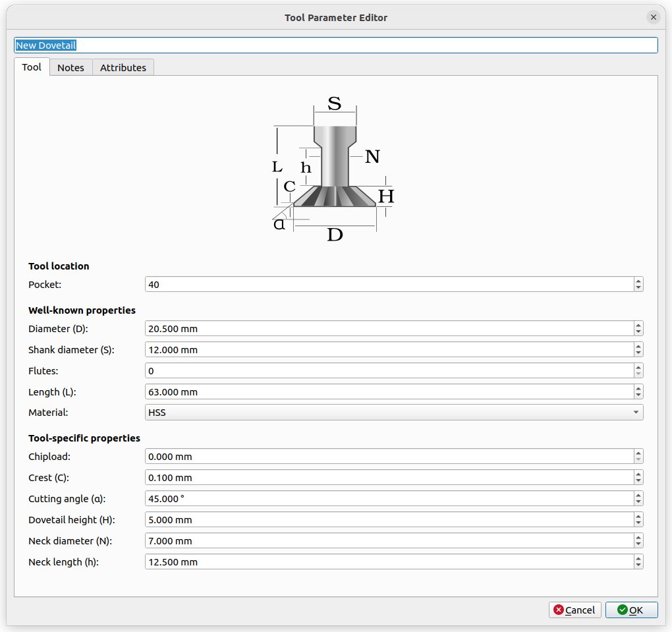This screenshot has height=632, width=672.
Task: Open the Material dropdown showing HSS
Action: 394,413
